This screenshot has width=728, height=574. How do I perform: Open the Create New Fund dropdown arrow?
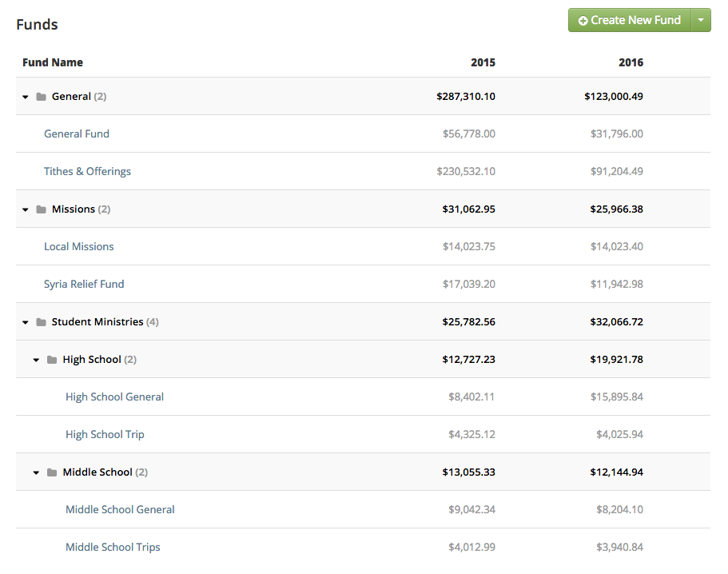(702, 19)
